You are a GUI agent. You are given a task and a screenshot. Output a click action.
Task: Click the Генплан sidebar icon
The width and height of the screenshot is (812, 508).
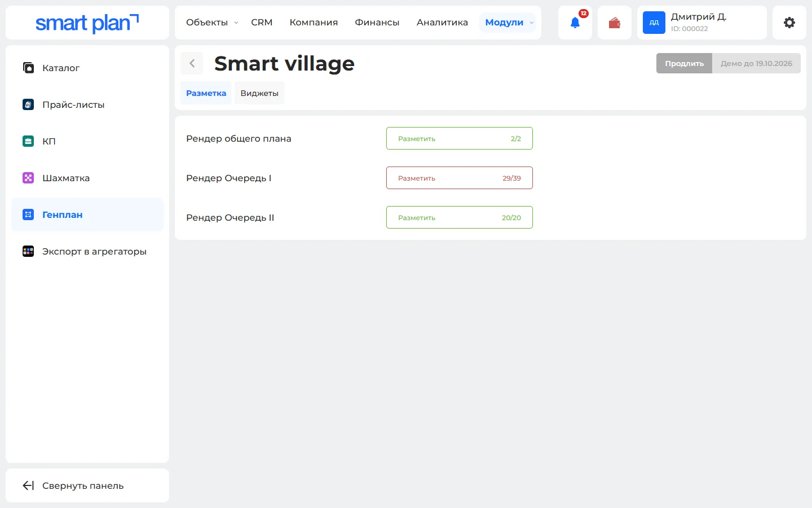click(x=28, y=214)
